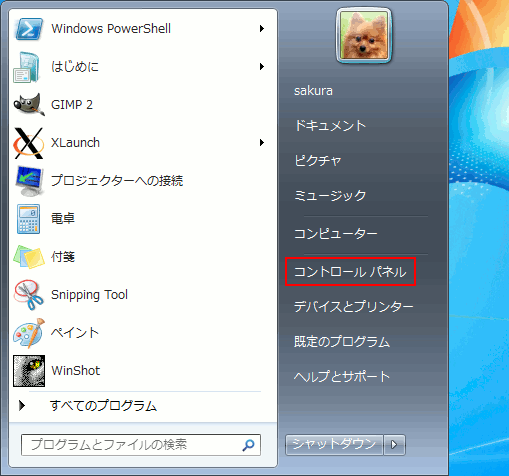
Task: Click the はじめに getting started icon
Action: (x=27, y=67)
